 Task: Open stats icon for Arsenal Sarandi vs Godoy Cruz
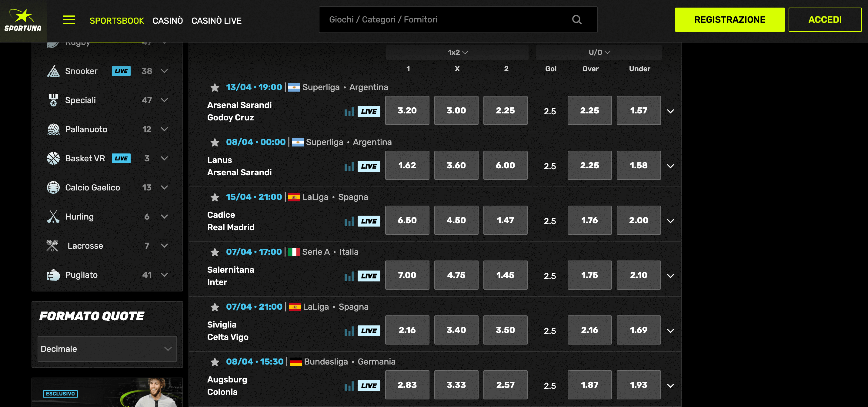coord(349,111)
